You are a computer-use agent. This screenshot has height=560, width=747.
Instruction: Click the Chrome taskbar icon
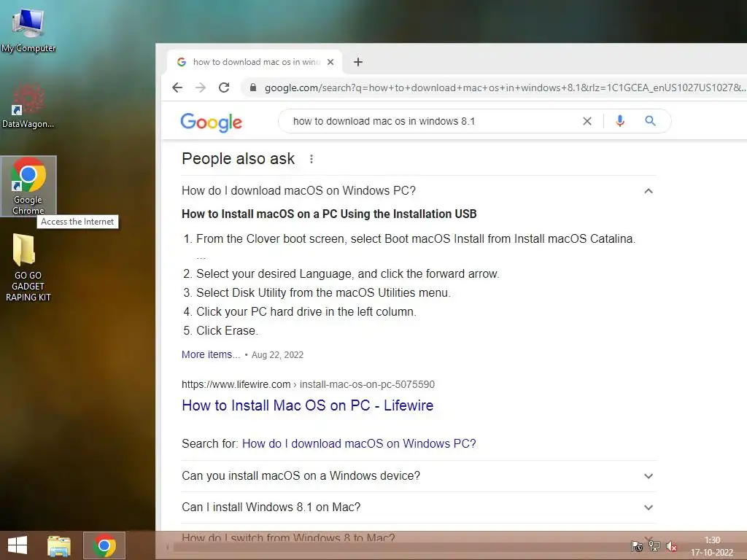tap(104, 545)
